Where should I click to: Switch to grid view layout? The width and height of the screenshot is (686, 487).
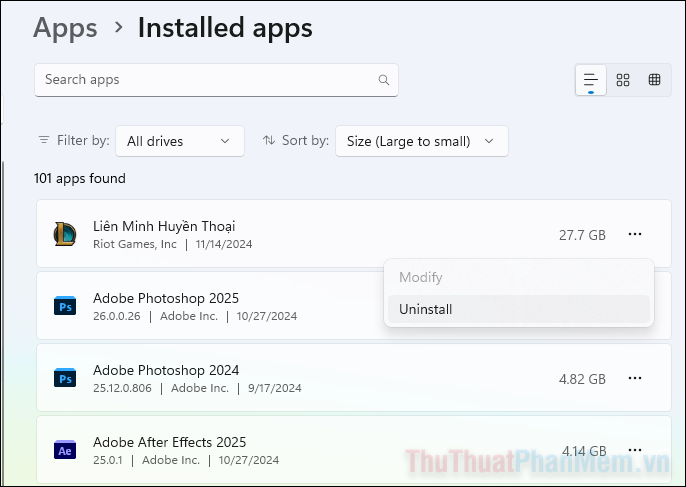[623, 80]
